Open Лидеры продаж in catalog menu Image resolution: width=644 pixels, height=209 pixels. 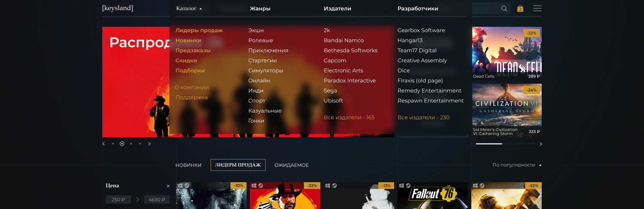pos(199,30)
